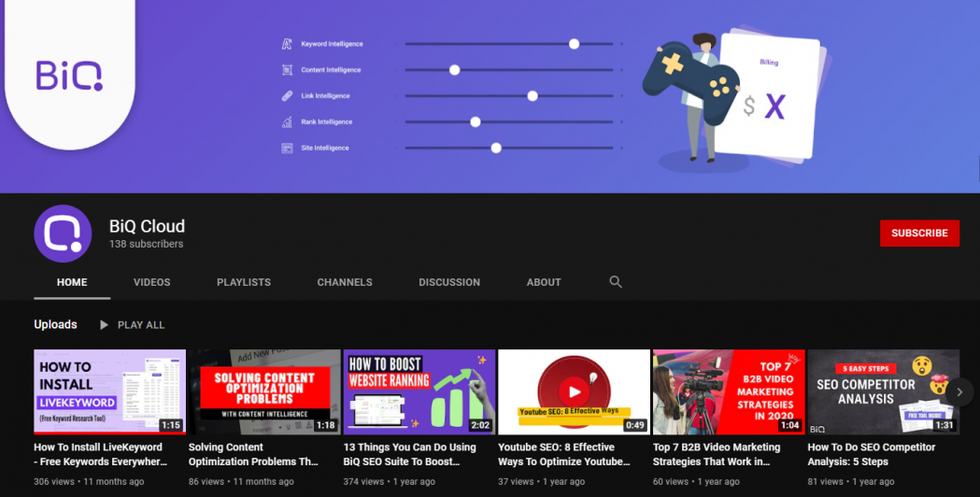Open the Discussion tab

point(449,282)
